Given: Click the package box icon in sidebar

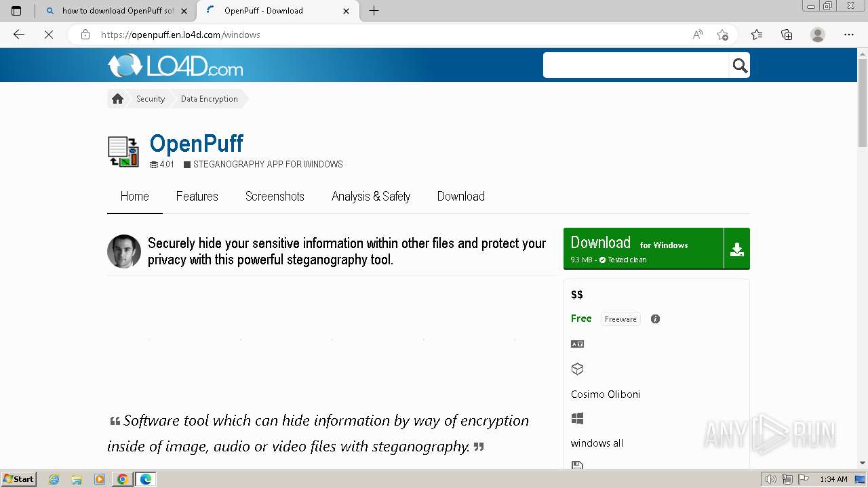Looking at the screenshot, I should 577,369.
